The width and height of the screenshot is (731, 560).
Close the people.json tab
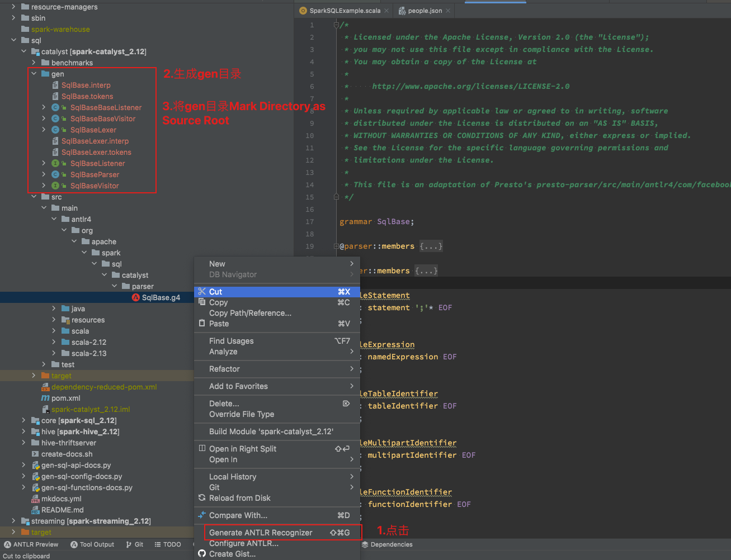coord(448,11)
